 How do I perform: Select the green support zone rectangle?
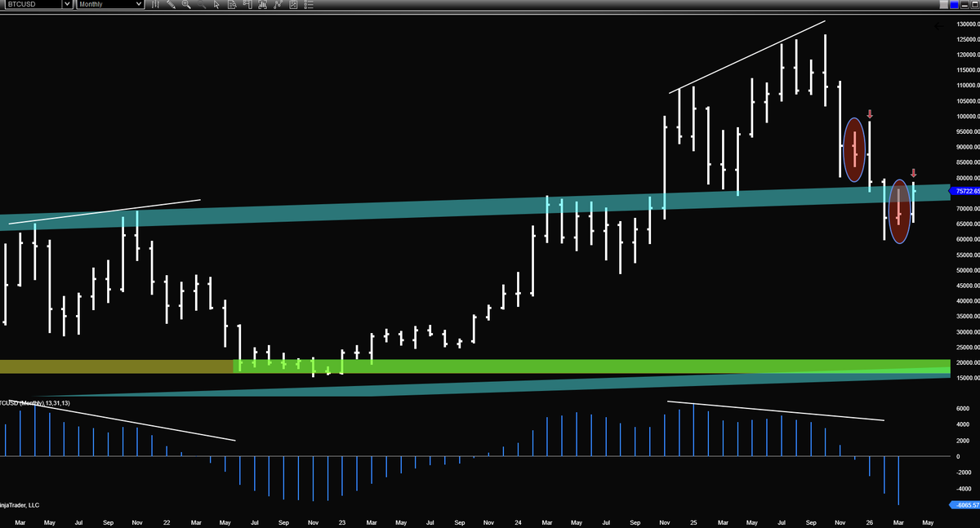[x=592, y=366]
